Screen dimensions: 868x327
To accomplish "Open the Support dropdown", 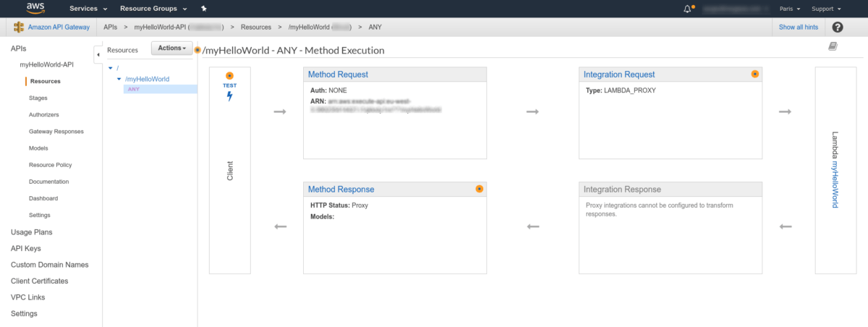I will 826,9.
